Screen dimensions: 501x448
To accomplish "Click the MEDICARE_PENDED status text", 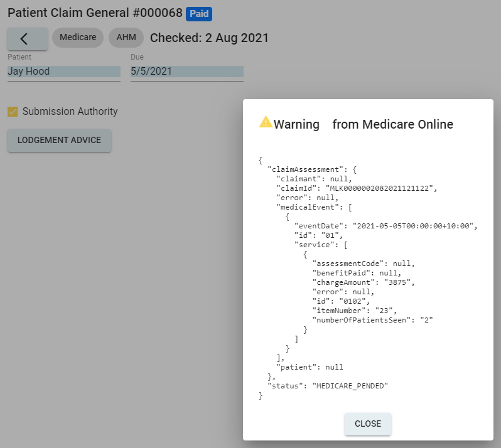I will pyautogui.click(x=350, y=386).
